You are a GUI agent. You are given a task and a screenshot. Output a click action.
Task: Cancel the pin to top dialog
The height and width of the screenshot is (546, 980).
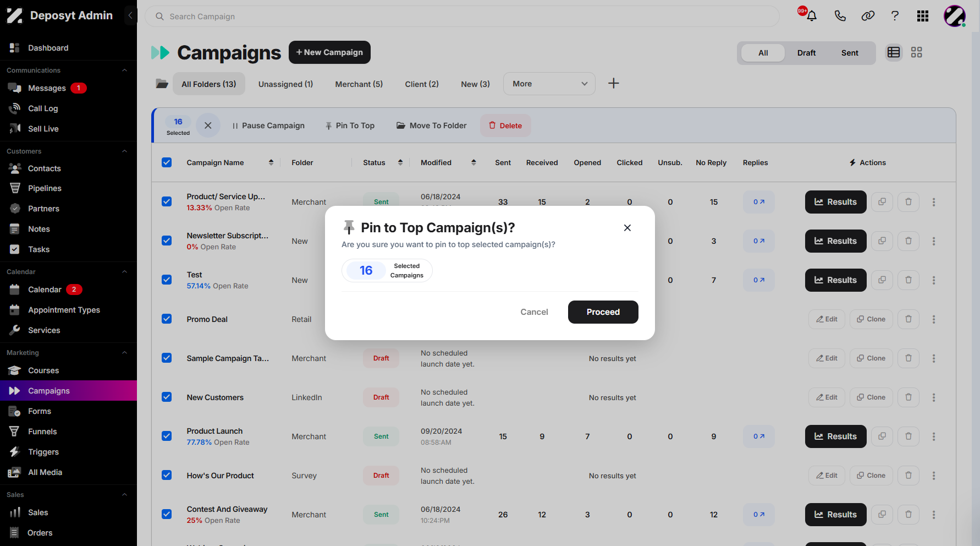534,312
